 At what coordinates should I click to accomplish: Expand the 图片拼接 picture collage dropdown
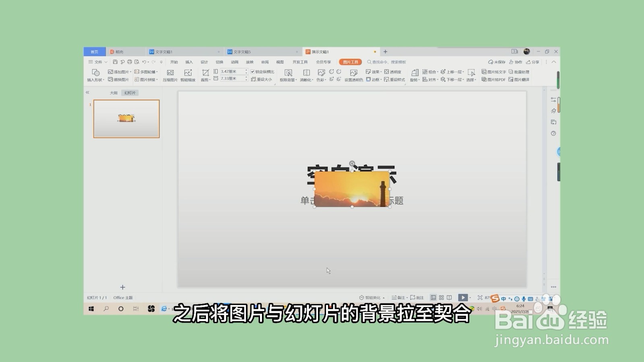(x=146, y=80)
